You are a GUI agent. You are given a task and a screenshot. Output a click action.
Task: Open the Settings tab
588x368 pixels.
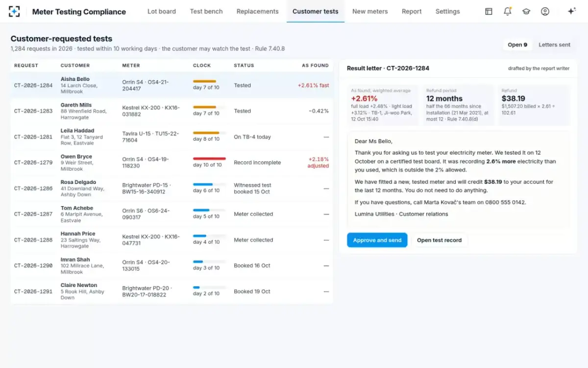click(448, 11)
